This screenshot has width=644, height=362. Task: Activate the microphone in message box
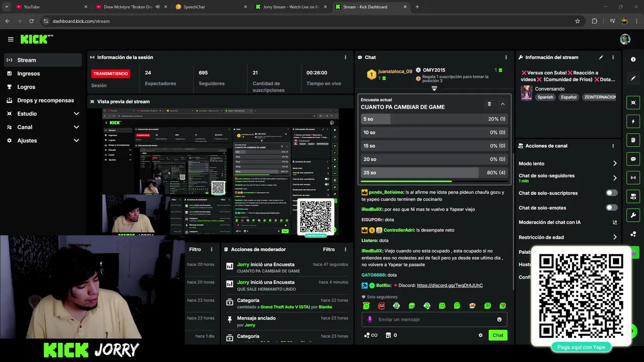click(x=370, y=319)
